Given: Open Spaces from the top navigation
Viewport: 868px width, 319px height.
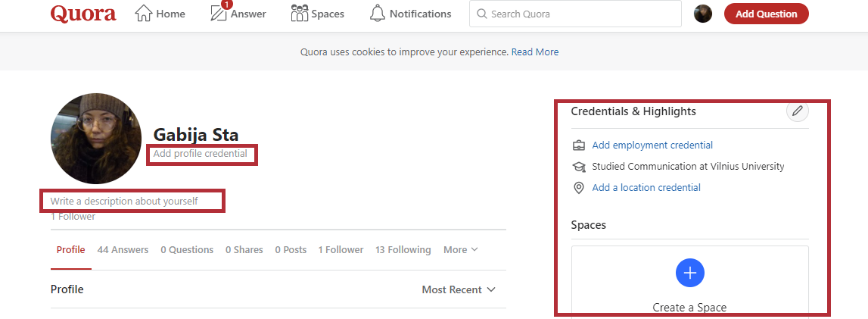Looking at the screenshot, I should click(317, 14).
